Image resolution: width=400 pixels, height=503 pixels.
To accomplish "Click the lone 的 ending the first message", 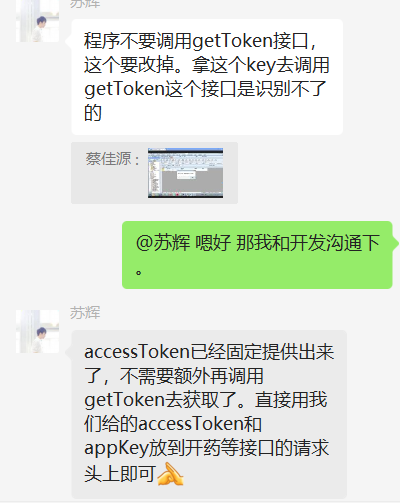I will tap(93, 113).
